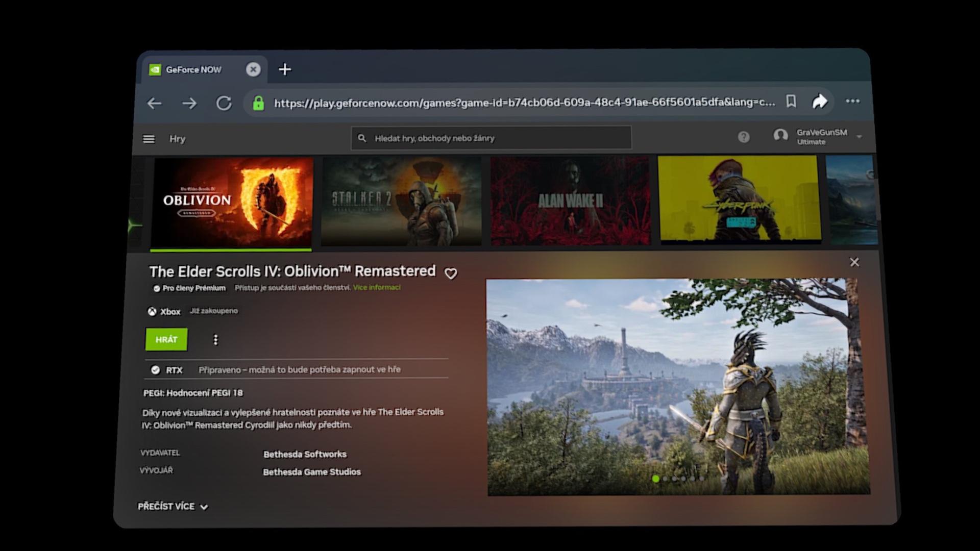Open the help question mark
The height and width of the screenshot is (551, 980).
[744, 137]
